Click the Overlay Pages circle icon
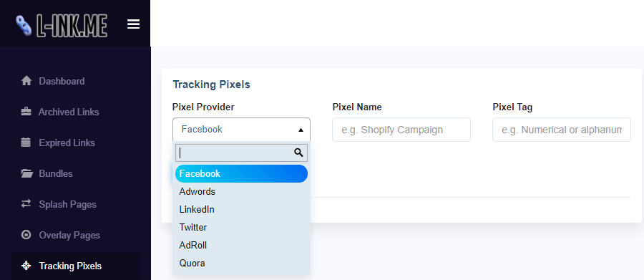Image resolution: width=644 pixels, height=280 pixels. 26,235
